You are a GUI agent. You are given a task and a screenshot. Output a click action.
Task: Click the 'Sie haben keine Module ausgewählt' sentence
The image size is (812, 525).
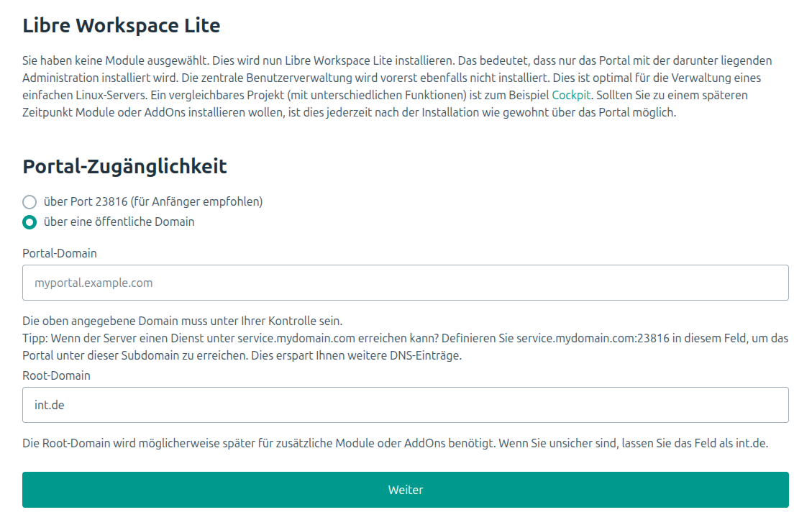click(x=115, y=61)
